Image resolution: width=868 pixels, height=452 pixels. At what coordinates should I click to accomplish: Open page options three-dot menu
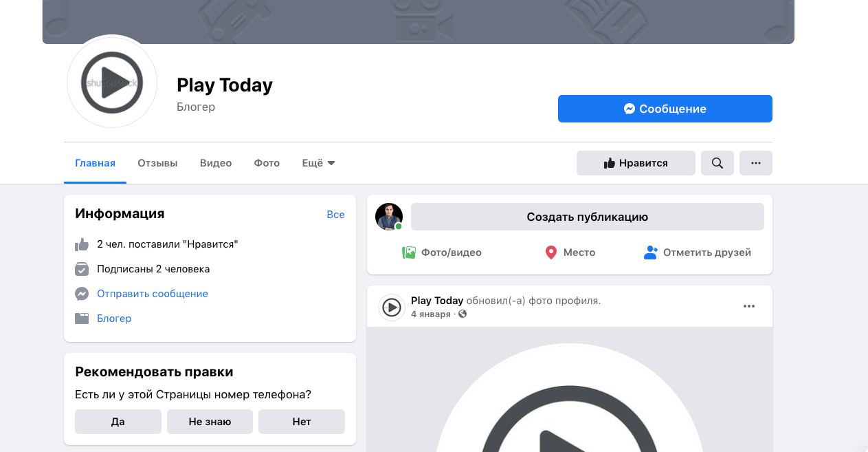[x=756, y=163]
